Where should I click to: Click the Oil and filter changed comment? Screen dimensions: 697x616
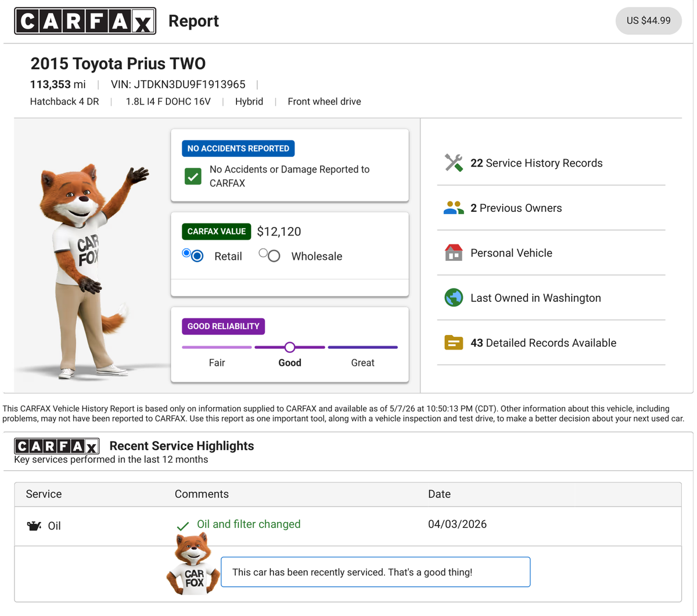249,524
